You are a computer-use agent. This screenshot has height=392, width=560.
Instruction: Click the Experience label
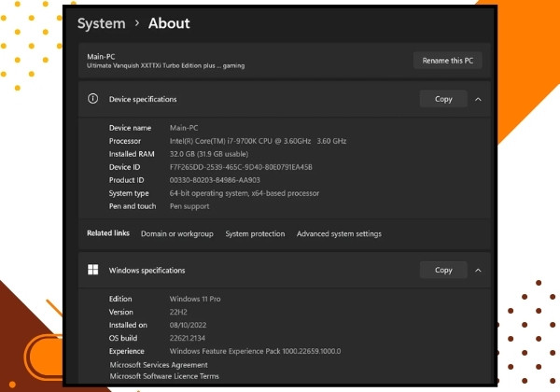(126, 351)
